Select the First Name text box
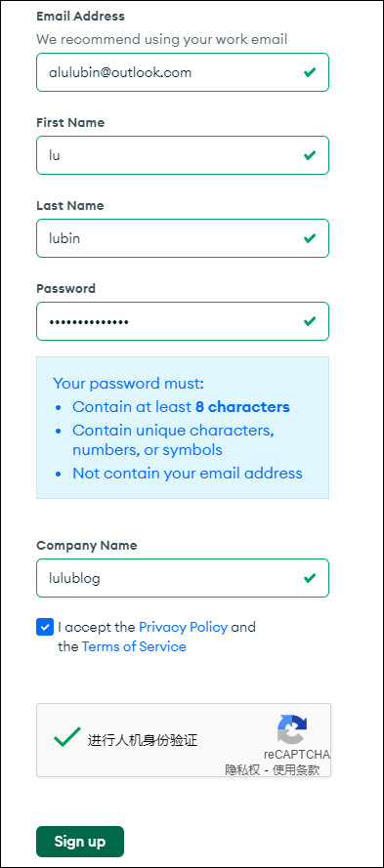 pyautogui.click(x=183, y=155)
